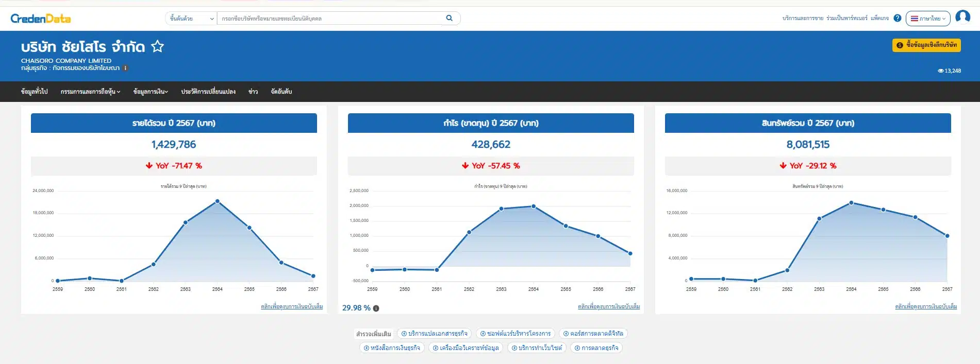Click the 2564 peak point on revenue chart
This screenshot has height=364, width=980.
click(x=218, y=201)
